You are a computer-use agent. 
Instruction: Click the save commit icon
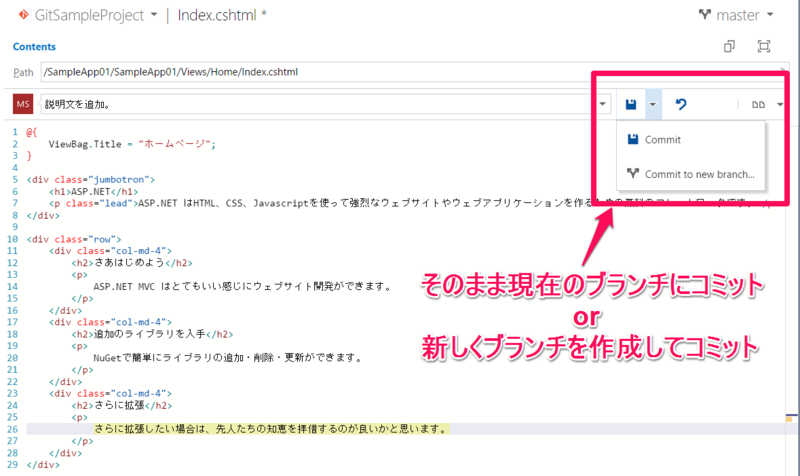coord(631,104)
